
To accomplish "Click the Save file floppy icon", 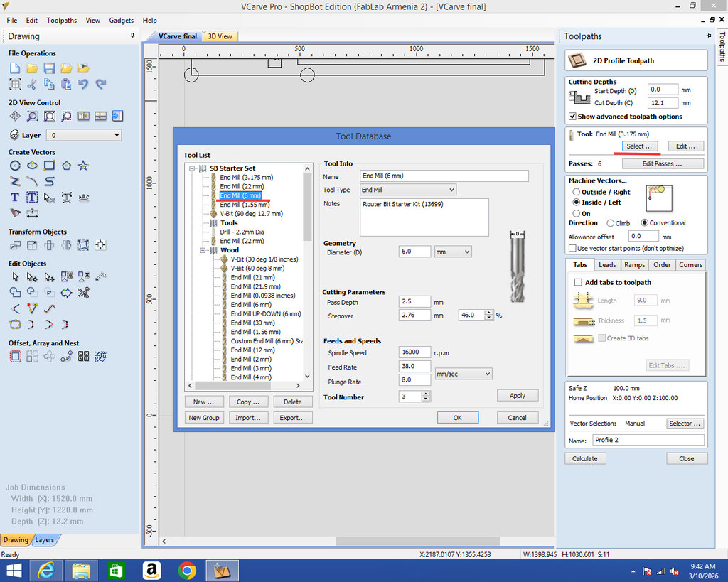I will [49, 68].
